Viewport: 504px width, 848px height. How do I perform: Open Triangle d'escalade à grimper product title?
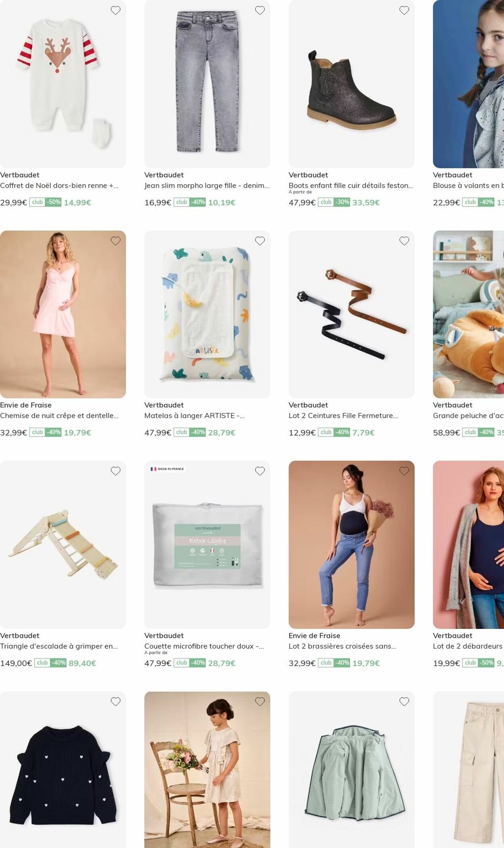pos(59,646)
